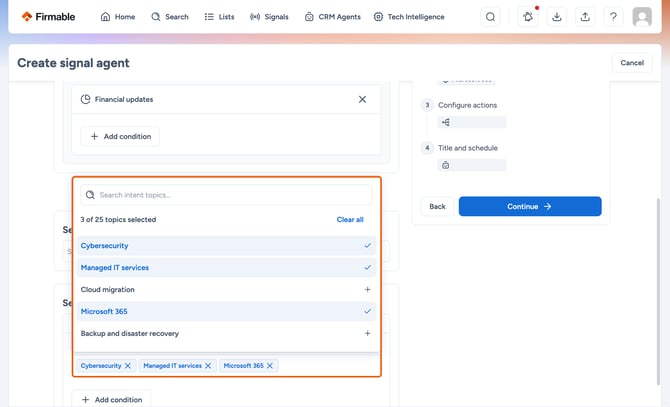The image size is (670, 407).
Task: Select the Cloud migration topic
Action: point(226,290)
